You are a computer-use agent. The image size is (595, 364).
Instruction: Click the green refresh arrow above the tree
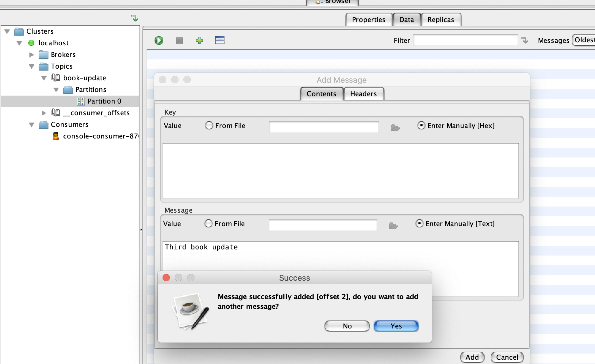click(x=135, y=18)
